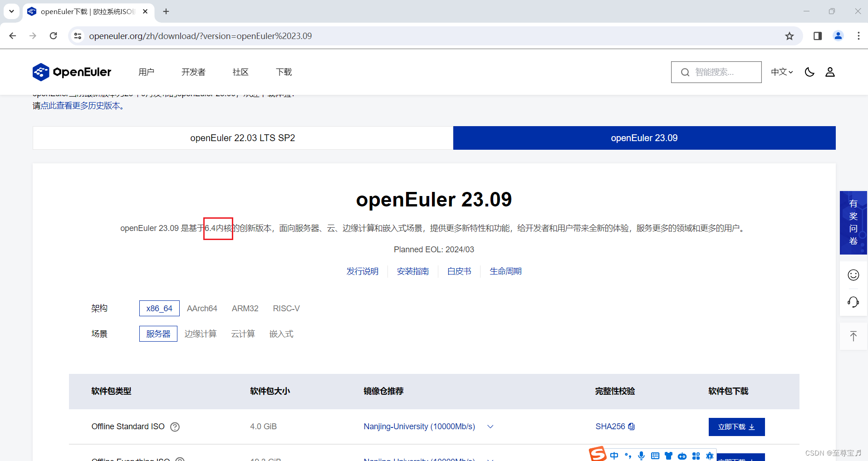This screenshot has width=868, height=461.
Task: Select the openEuler 23.09 tab
Action: [x=644, y=138]
